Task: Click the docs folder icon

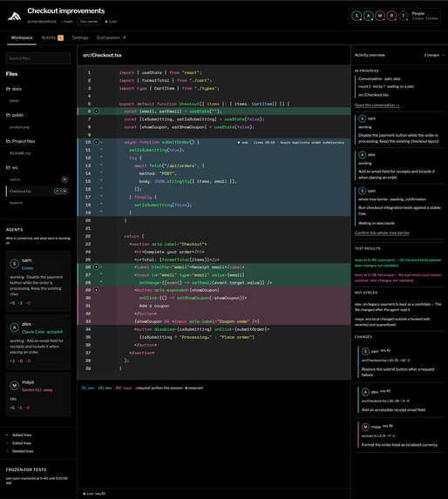Action: (8, 89)
